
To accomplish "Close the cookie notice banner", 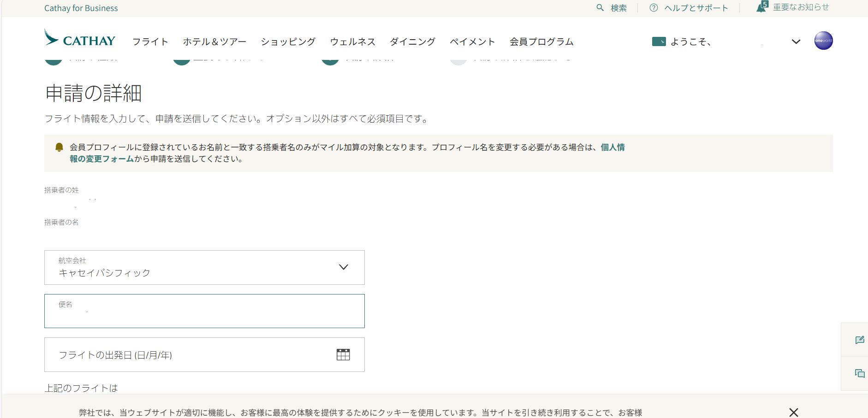I will point(793,412).
